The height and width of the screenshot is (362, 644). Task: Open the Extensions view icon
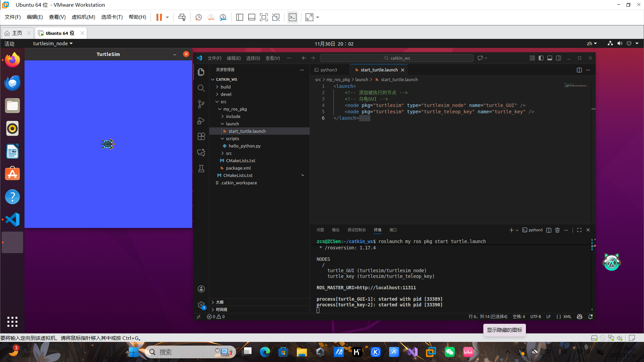(x=201, y=136)
